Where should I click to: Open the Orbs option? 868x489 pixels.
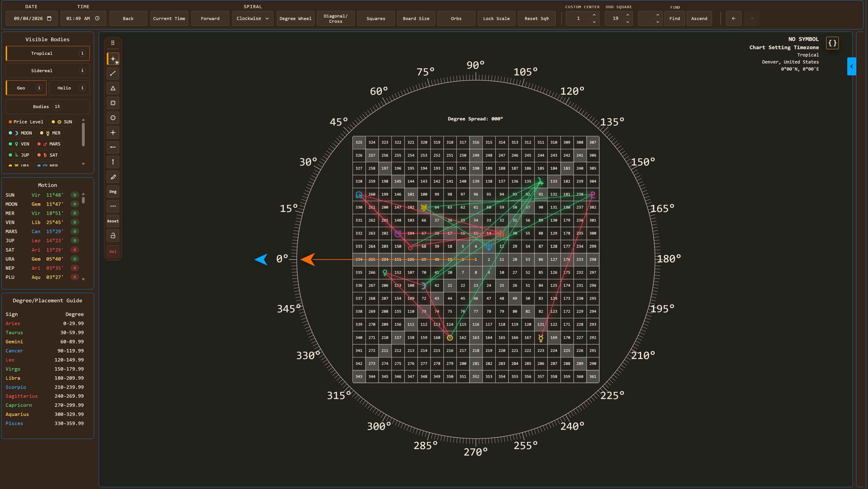click(x=456, y=18)
